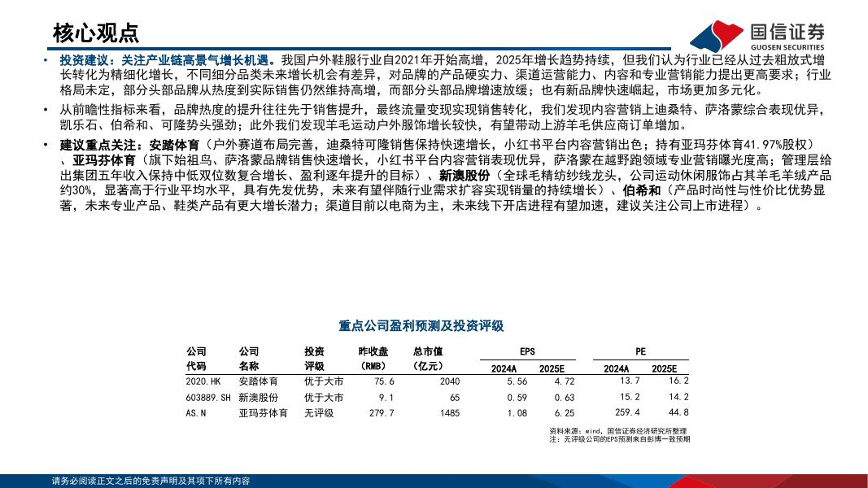
Task: Click the 2024A header under PE
Action: [x=616, y=368]
